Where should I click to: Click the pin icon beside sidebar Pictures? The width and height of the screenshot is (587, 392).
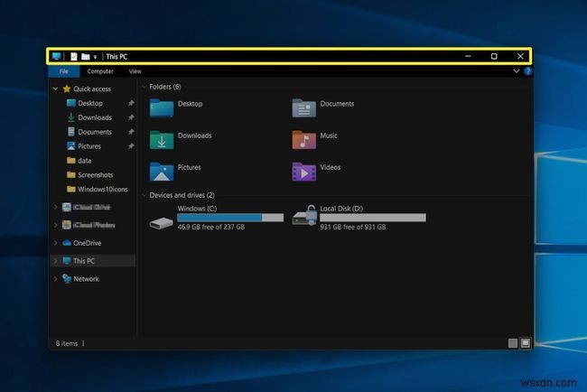click(131, 146)
